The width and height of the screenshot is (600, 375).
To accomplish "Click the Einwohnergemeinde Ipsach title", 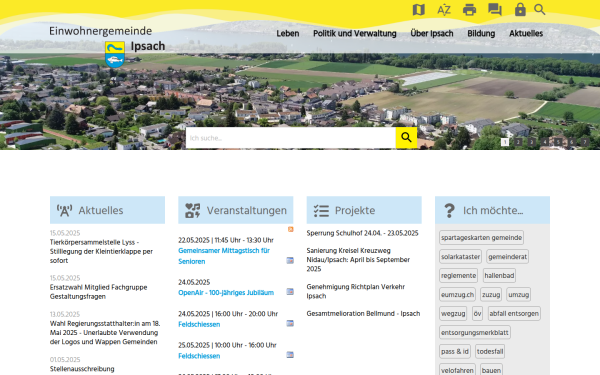I will [x=107, y=38].
